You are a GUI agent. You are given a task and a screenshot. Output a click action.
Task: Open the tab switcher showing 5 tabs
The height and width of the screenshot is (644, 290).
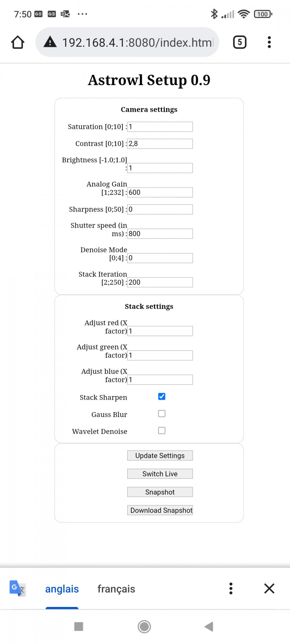click(x=239, y=42)
